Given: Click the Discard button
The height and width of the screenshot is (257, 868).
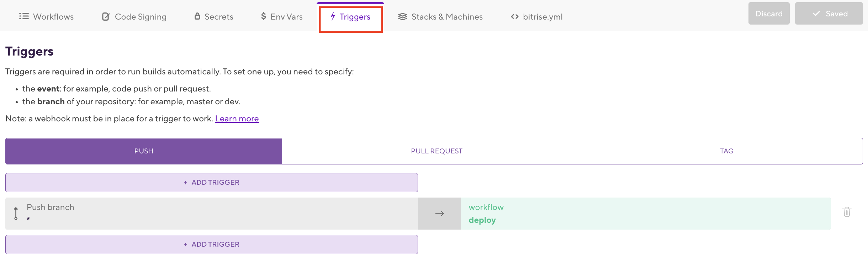Looking at the screenshot, I should point(769,14).
